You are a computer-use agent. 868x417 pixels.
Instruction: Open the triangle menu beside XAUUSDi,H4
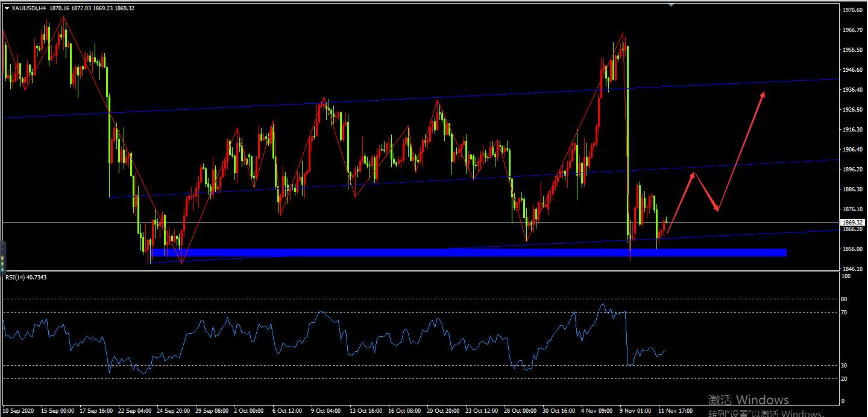click(7, 8)
